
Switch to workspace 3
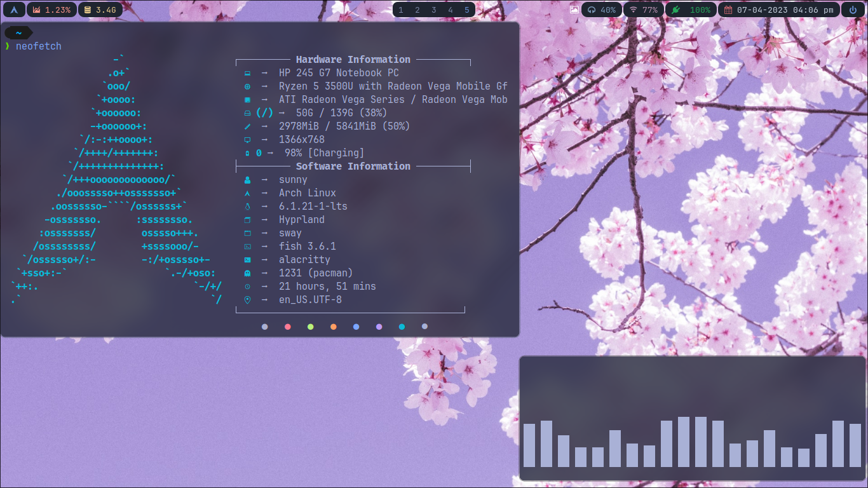pyautogui.click(x=434, y=10)
